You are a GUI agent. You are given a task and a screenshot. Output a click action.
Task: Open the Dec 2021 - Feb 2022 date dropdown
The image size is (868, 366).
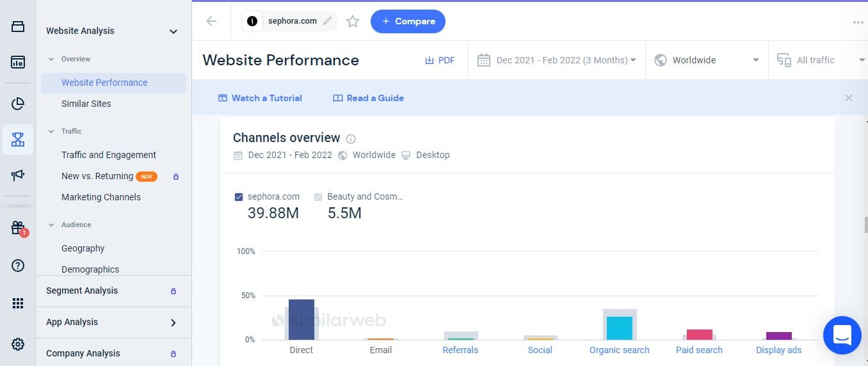coord(557,60)
